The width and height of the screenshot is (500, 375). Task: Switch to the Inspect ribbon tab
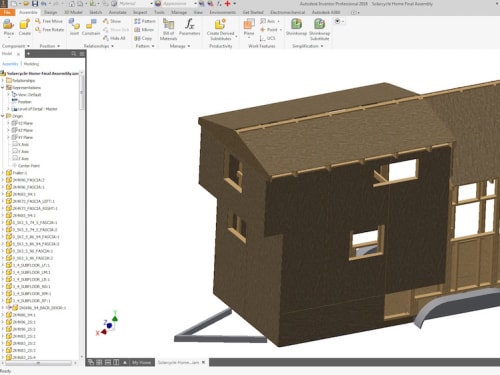click(140, 12)
